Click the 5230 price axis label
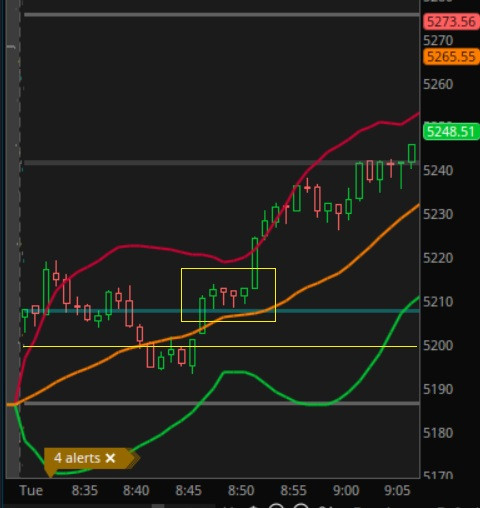The height and width of the screenshot is (508, 480). point(438,214)
